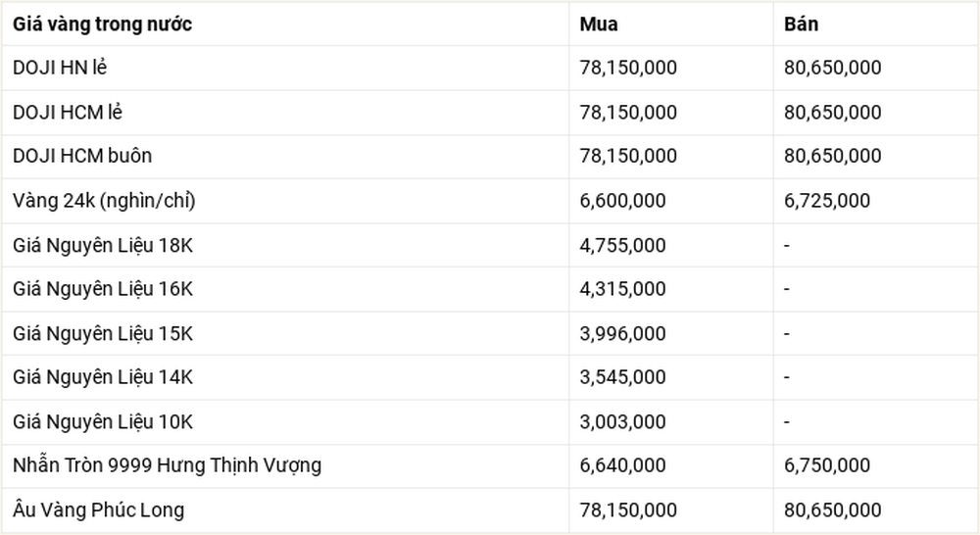Click the 6,750,000 sell price value

tap(827, 465)
